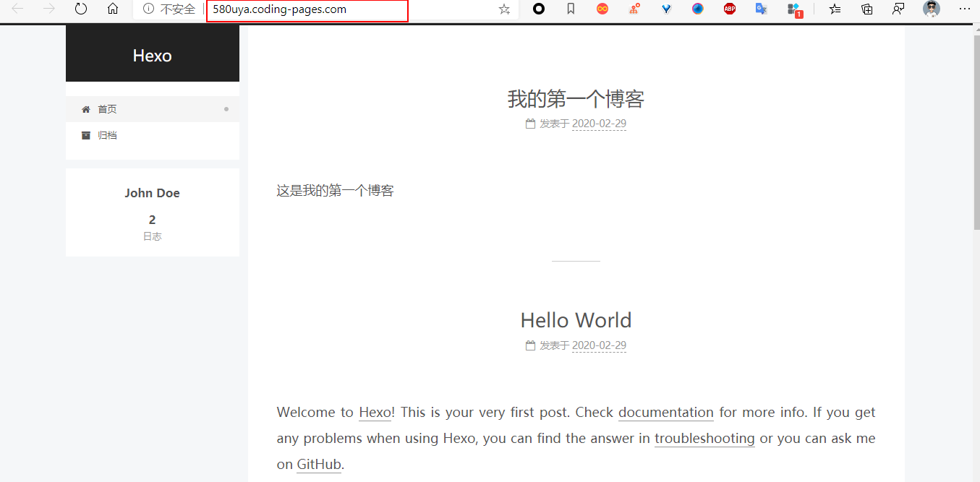Click date 2020-02-29 under Hello World
980x482 pixels.
[599, 345]
